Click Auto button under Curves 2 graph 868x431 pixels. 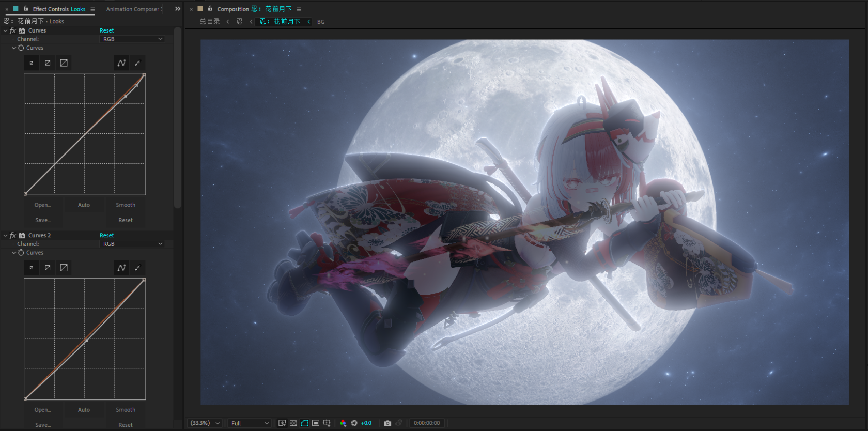point(84,410)
